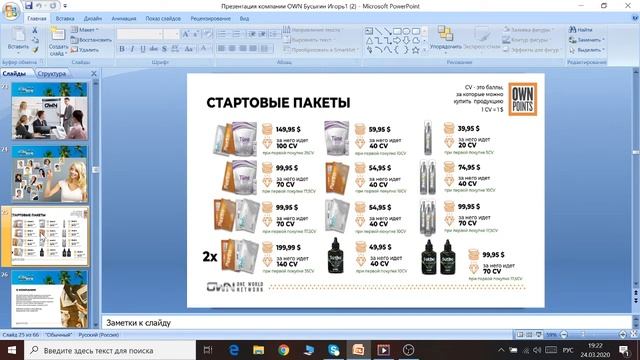Select slide 26 thumbnail in pane
Screen dimensions: 640x360
49,299
